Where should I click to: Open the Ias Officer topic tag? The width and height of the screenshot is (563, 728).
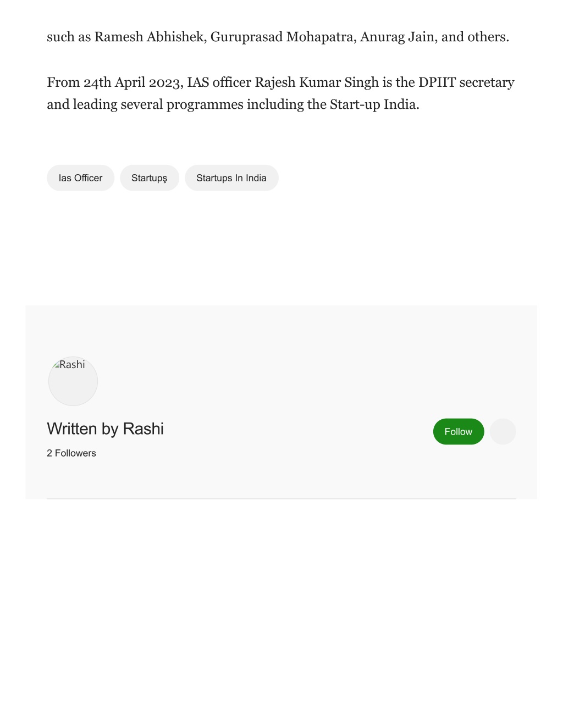point(80,178)
